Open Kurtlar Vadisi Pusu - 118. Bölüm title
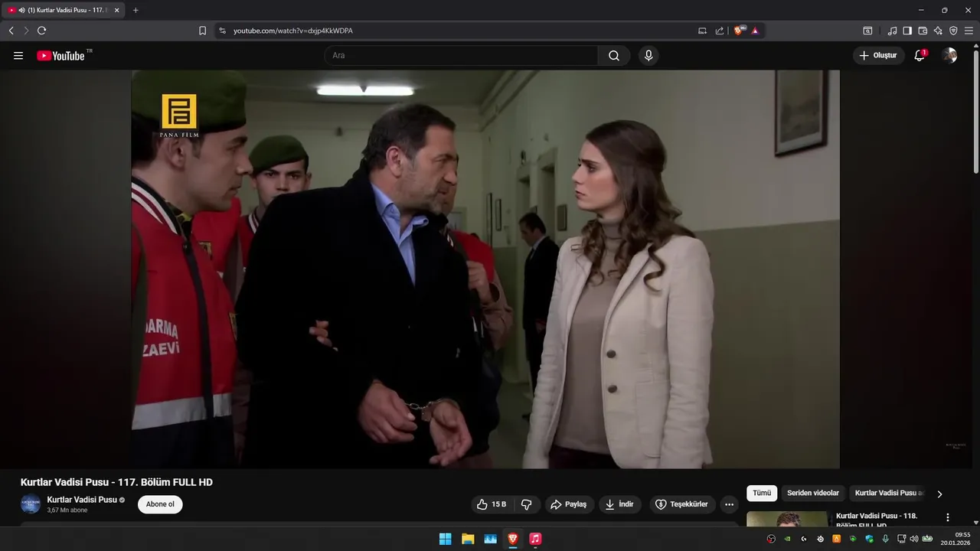This screenshot has width=980, height=551. [x=877, y=520]
